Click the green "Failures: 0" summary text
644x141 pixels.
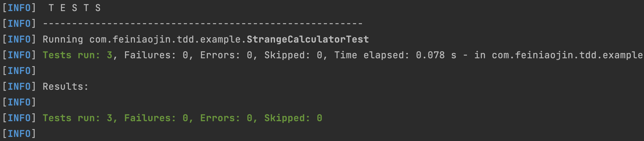tap(156, 118)
